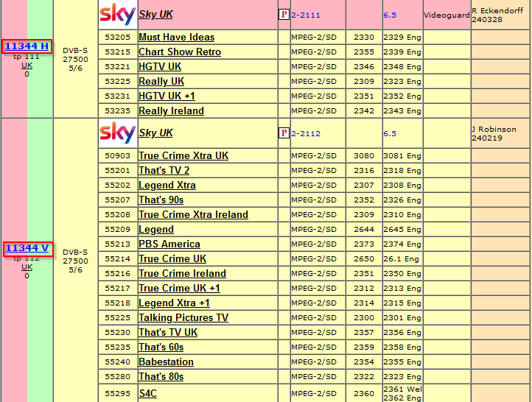Open the That's TV 2 channel link
Screen dimensions: 532x402
[164, 170]
